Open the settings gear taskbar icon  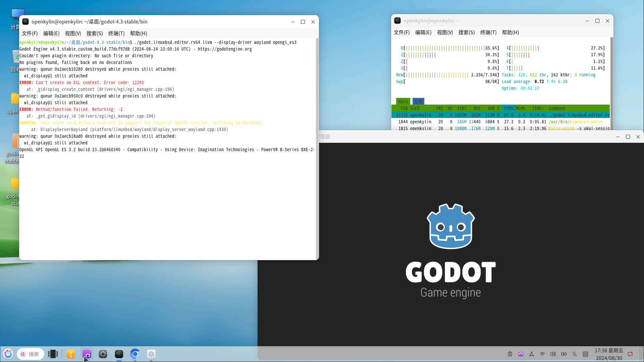tap(151, 354)
